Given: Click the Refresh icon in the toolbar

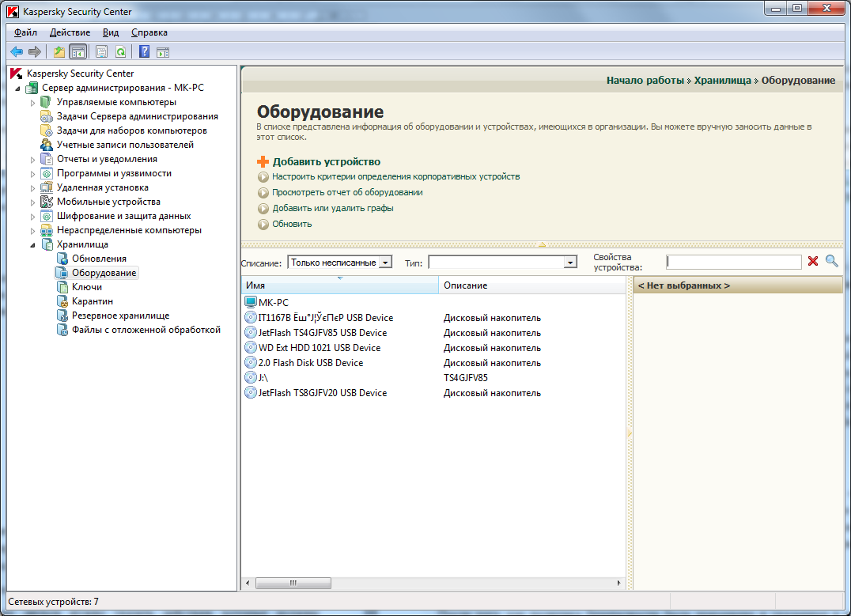Looking at the screenshot, I should click(x=120, y=52).
